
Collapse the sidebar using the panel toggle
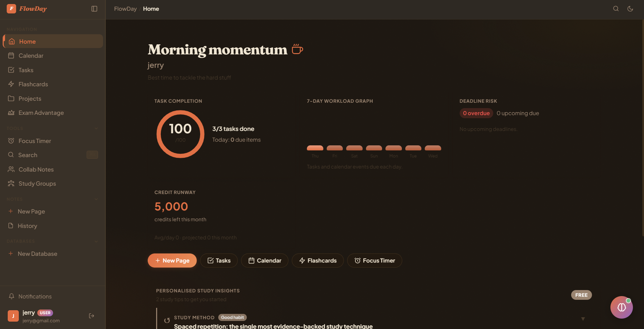94,9
